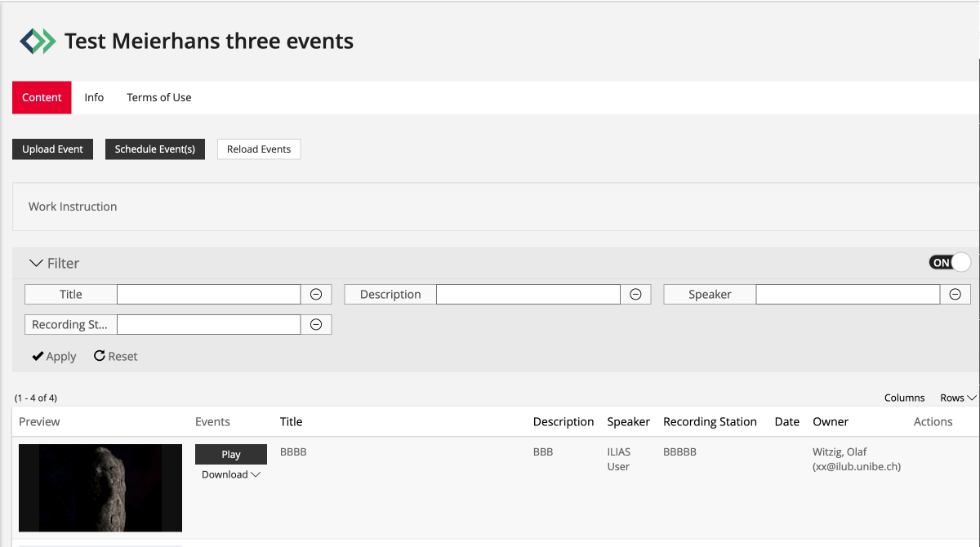
Task: Open the Terms of Use tab
Action: (158, 97)
